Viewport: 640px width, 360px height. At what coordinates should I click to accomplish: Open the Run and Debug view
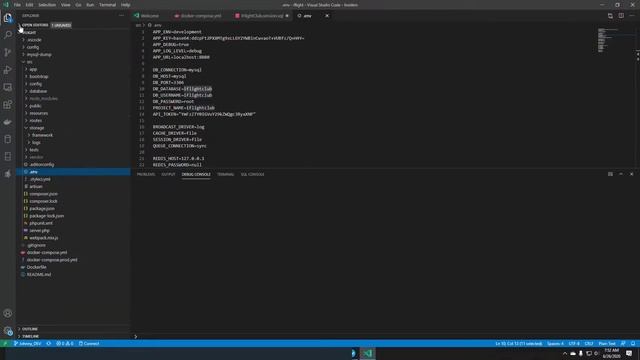[8, 70]
